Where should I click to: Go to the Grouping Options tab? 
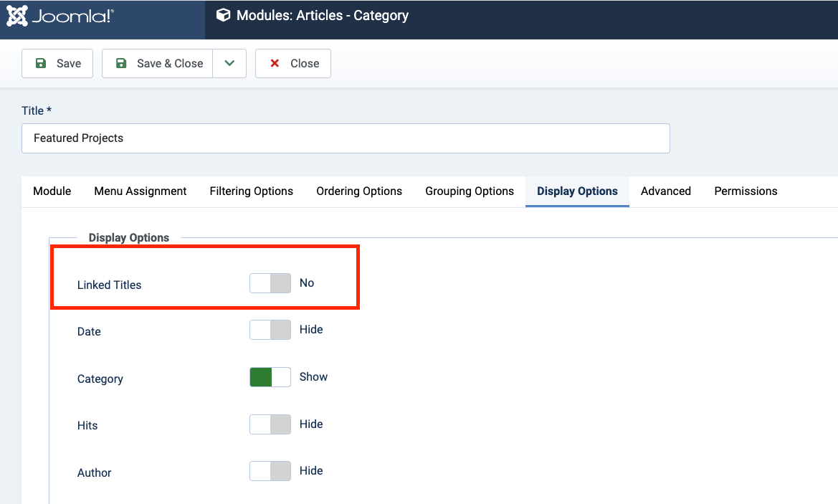point(470,191)
